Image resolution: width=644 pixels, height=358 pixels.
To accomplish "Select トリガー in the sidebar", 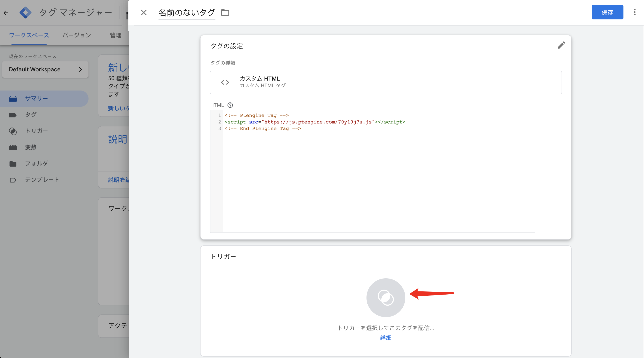I will (44, 131).
